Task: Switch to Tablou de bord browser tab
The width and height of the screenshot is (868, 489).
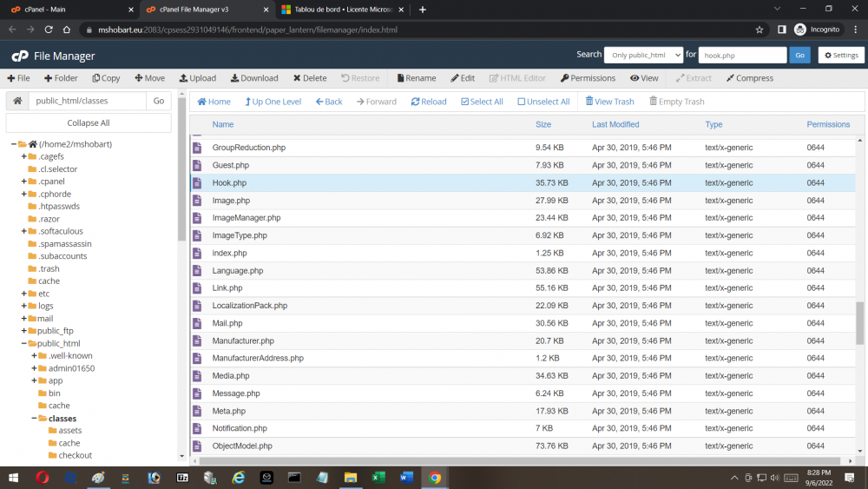Action: pyautogui.click(x=343, y=10)
